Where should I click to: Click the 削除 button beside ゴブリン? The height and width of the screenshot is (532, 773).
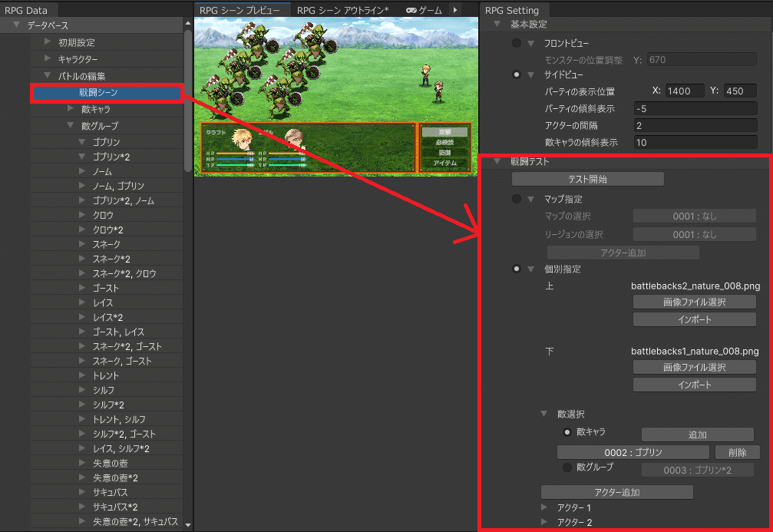tap(737, 453)
